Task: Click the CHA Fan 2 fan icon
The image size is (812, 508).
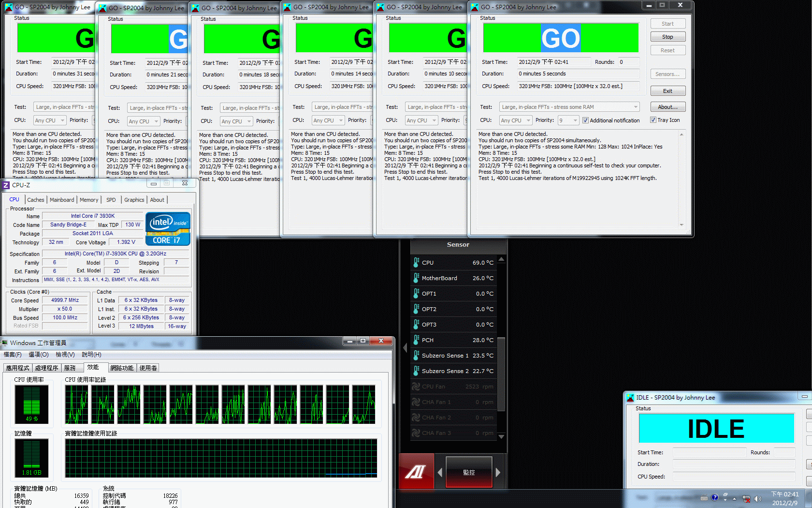Action: [416, 417]
